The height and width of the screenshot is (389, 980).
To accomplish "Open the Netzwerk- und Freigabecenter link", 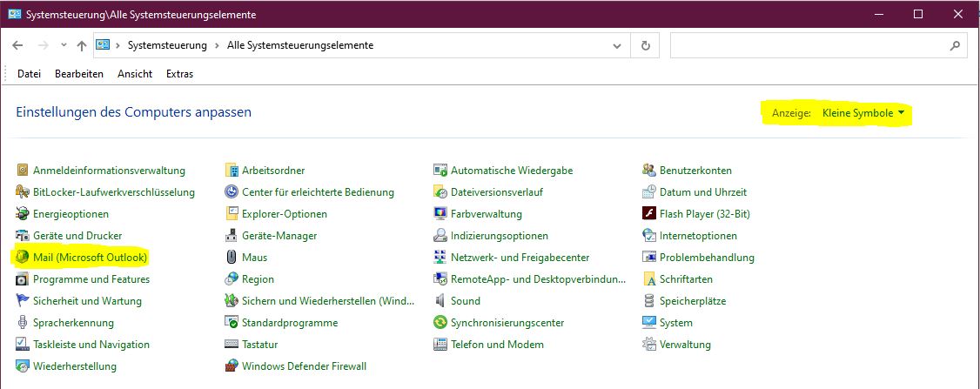I will [520, 258].
